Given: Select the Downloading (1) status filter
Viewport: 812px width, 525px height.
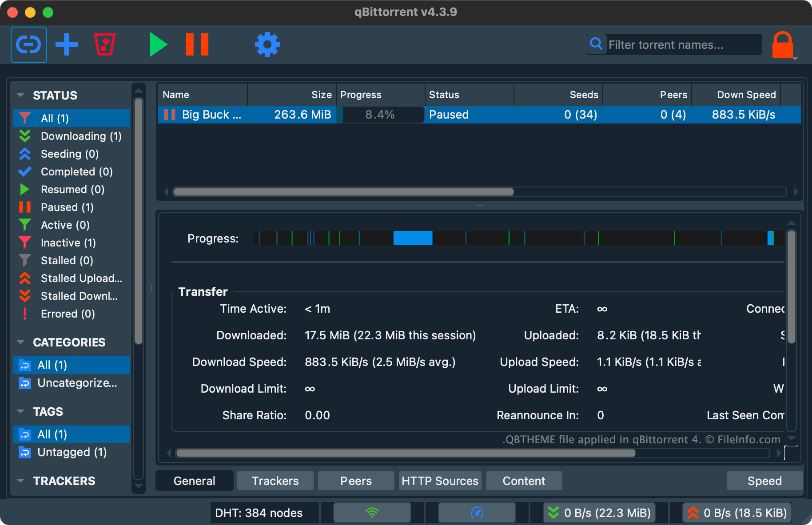Looking at the screenshot, I should point(72,136).
